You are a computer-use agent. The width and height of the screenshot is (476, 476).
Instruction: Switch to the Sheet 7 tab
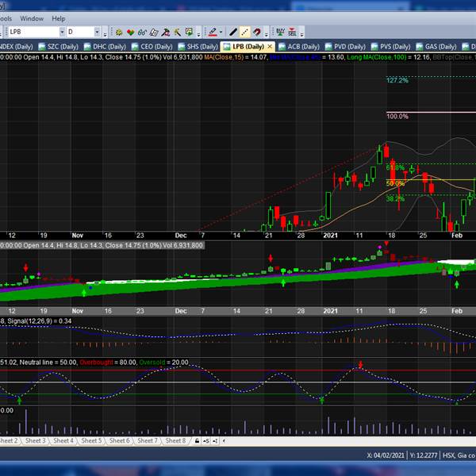148,441
